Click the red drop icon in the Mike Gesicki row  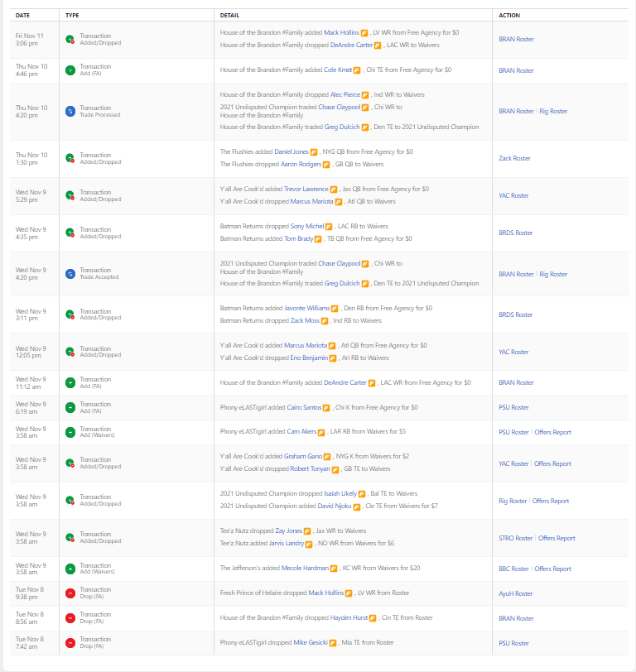70,643
